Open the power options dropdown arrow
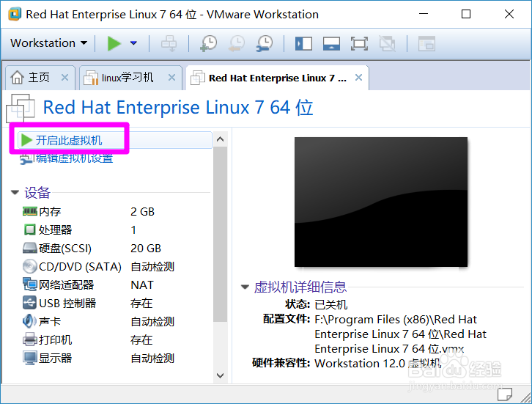 133,43
